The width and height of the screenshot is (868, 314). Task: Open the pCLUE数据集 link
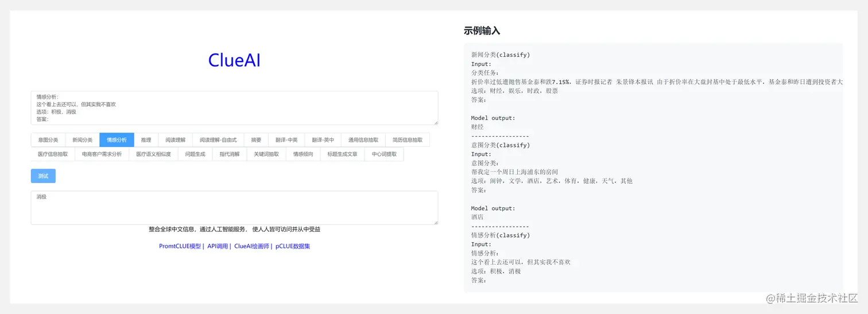pyautogui.click(x=293, y=246)
